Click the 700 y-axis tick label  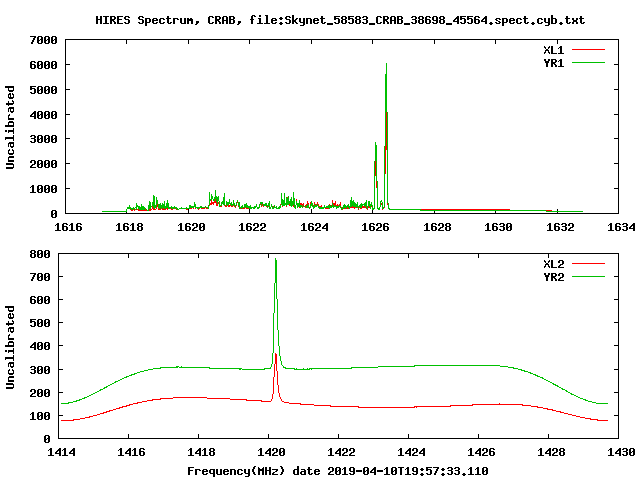tap(40, 277)
